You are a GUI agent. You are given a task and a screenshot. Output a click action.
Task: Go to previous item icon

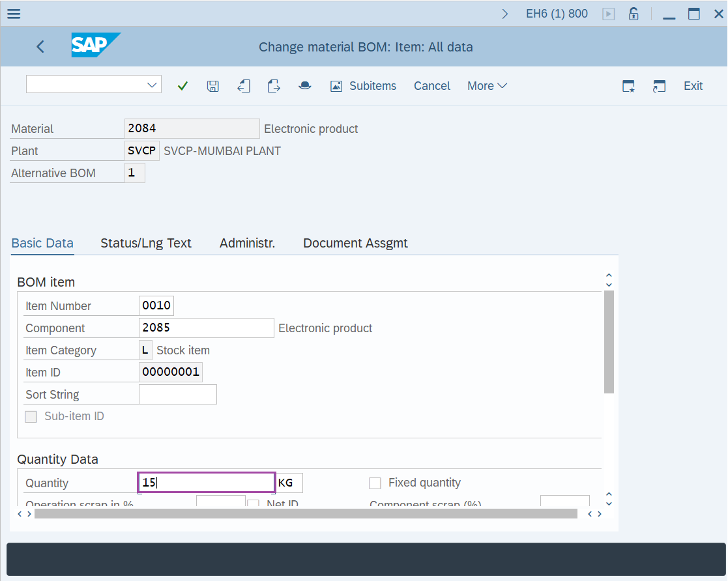244,86
